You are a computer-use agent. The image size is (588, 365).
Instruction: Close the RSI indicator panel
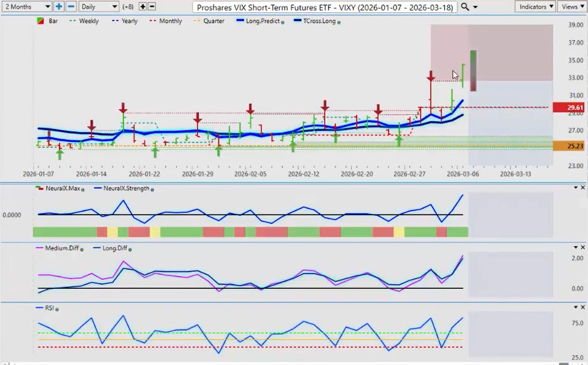pos(582,307)
